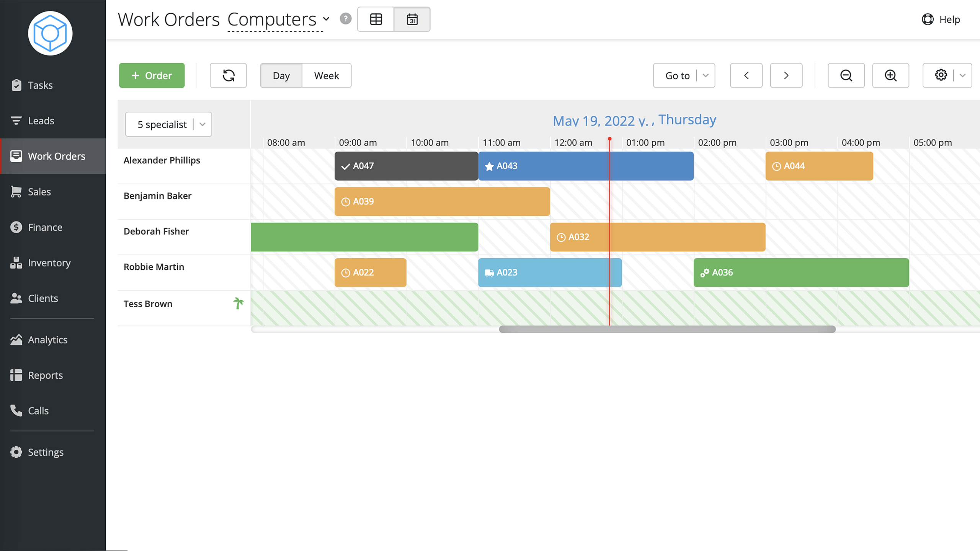Refresh the work orders schedule
Viewport: 980px width, 551px height.
click(228, 75)
